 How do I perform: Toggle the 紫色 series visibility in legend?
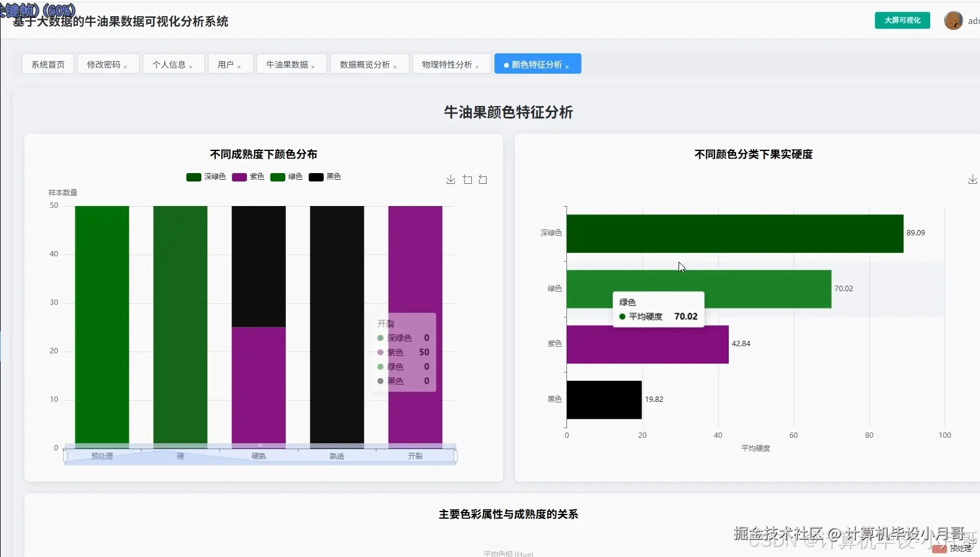pyautogui.click(x=248, y=177)
